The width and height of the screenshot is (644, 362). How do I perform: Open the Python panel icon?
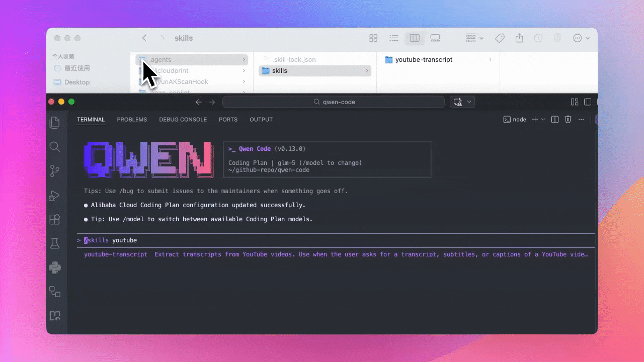click(x=55, y=267)
